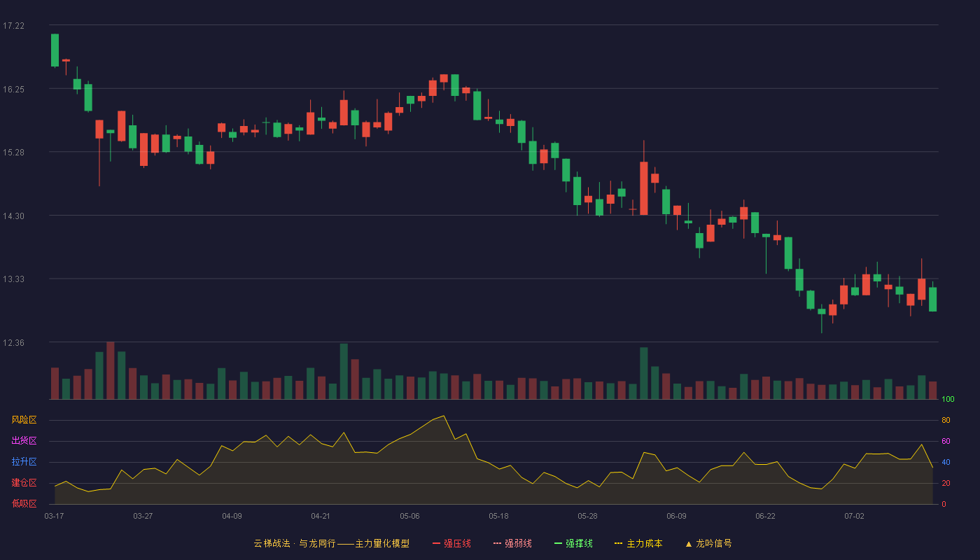Image resolution: width=980 pixels, height=560 pixels.
Task: Click the 15.28 price axis label
Action: tap(13, 153)
